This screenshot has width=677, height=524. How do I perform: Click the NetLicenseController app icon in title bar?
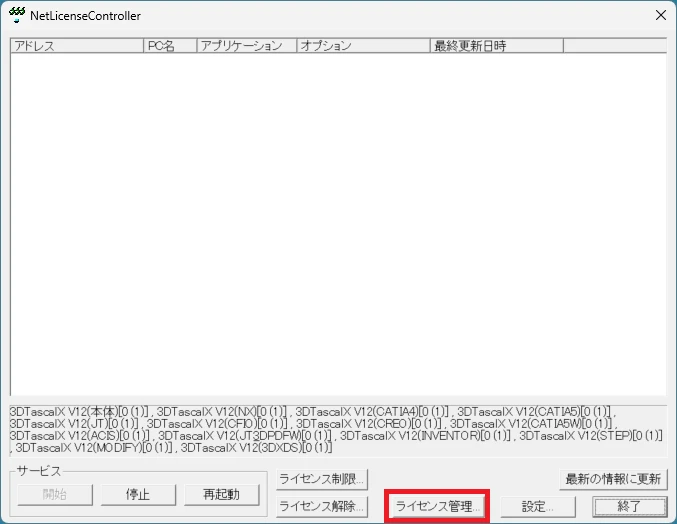(x=17, y=16)
